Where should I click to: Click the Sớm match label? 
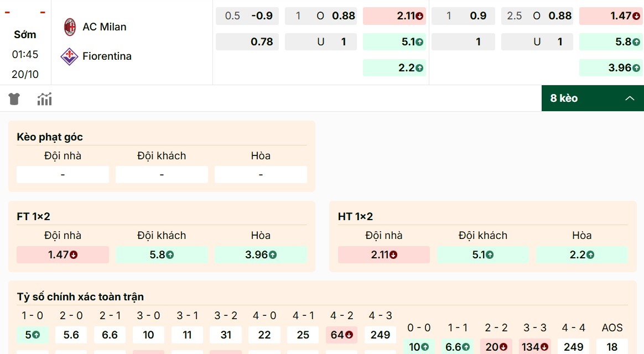(x=25, y=34)
